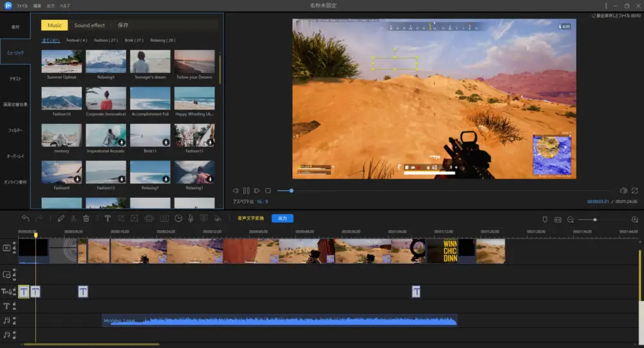Screen dimensions: 644x348
Task: Open the aspect ratio 16:9 selector
Action: [x=262, y=202]
